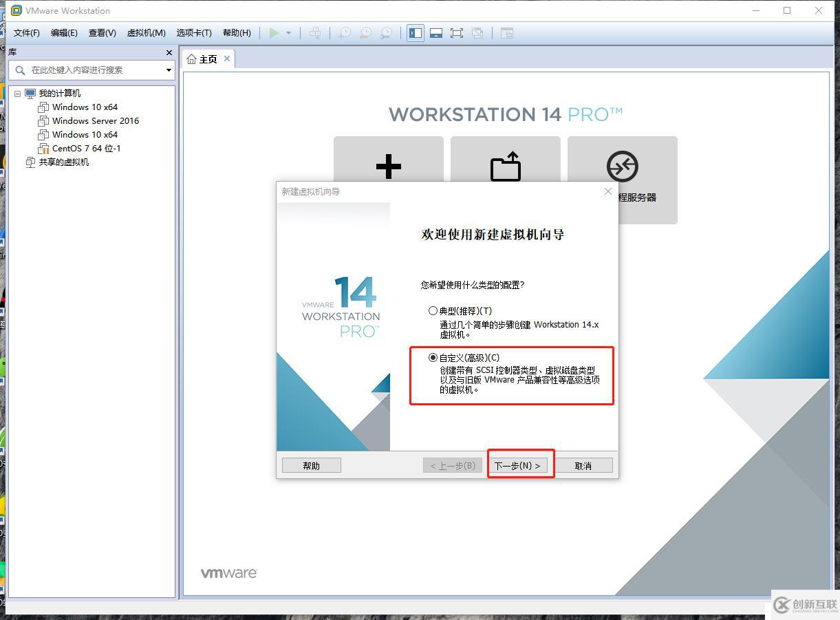Click the 下一步(N) > button
Image resolution: width=840 pixels, height=620 pixels.
click(518, 466)
